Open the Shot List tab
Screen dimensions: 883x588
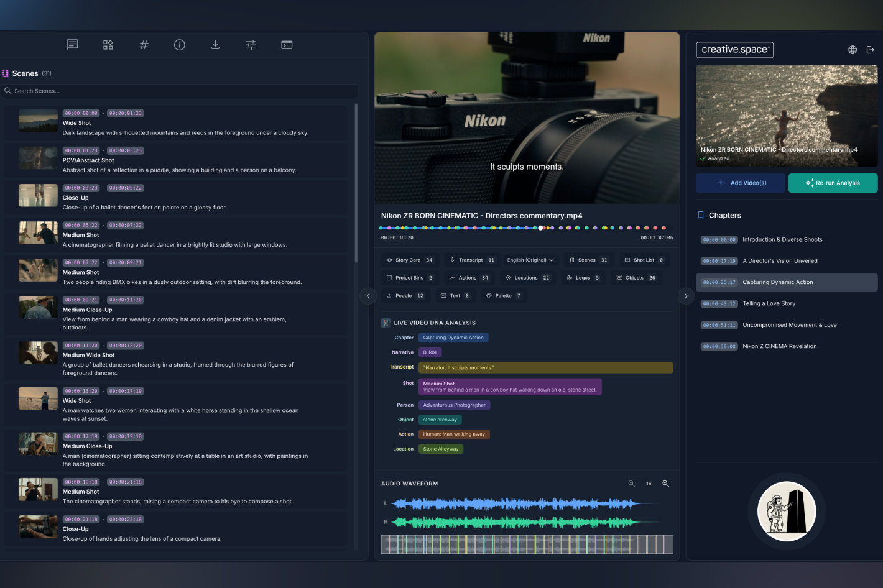644,260
